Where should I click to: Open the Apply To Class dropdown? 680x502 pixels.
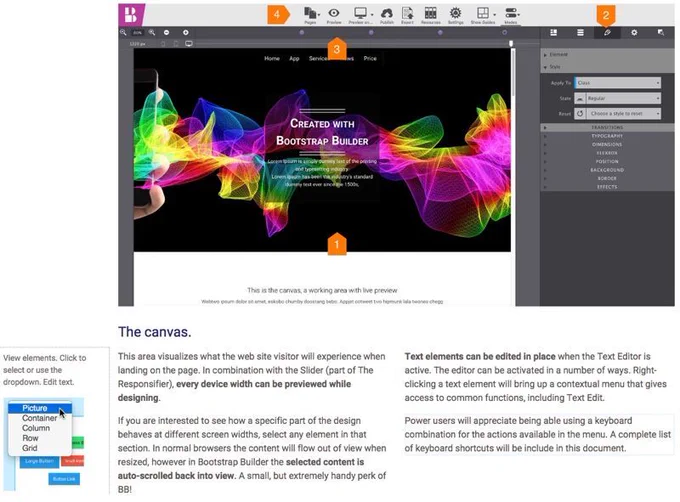coord(618,83)
